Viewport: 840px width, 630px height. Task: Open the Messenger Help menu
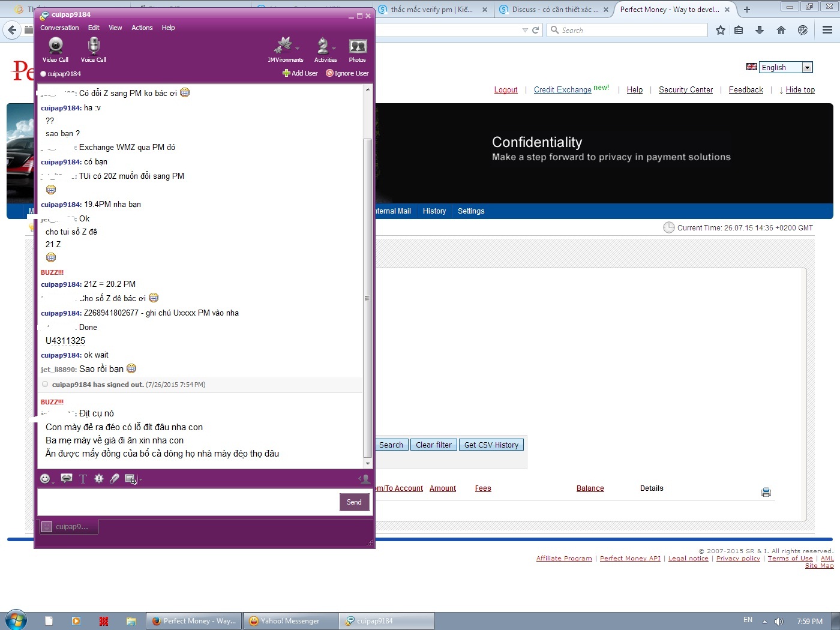[168, 28]
